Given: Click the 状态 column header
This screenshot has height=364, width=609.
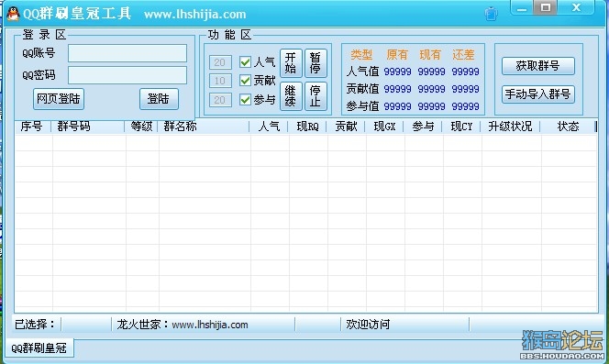Looking at the screenshot, I should (568, 127).
